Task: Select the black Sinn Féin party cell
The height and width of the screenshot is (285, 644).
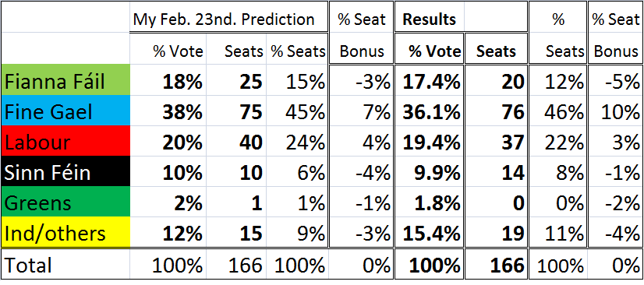Action: pyautogui.click(x=65, y=171)
